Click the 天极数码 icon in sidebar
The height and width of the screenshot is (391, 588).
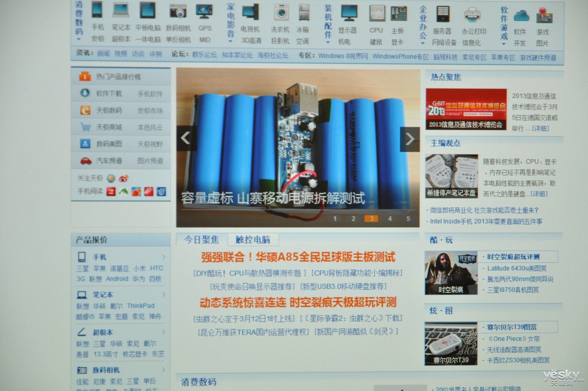click(85, 110)
